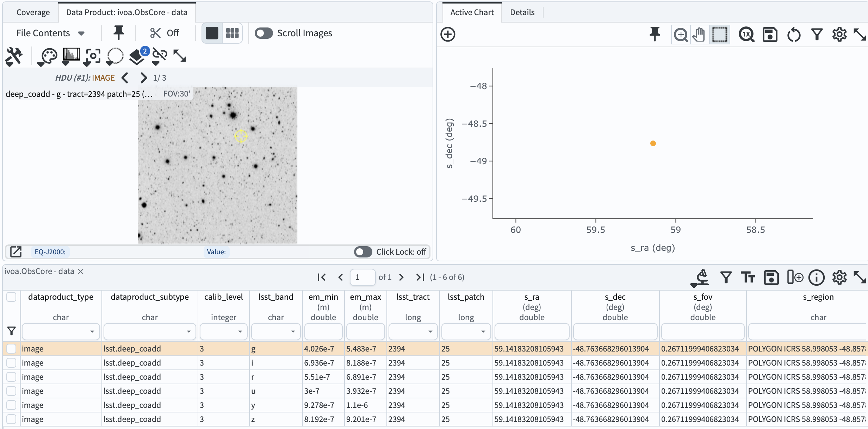Check the row checkbox for band g
The height and width of the screenshot is (429, 868).
coord(11,349)
